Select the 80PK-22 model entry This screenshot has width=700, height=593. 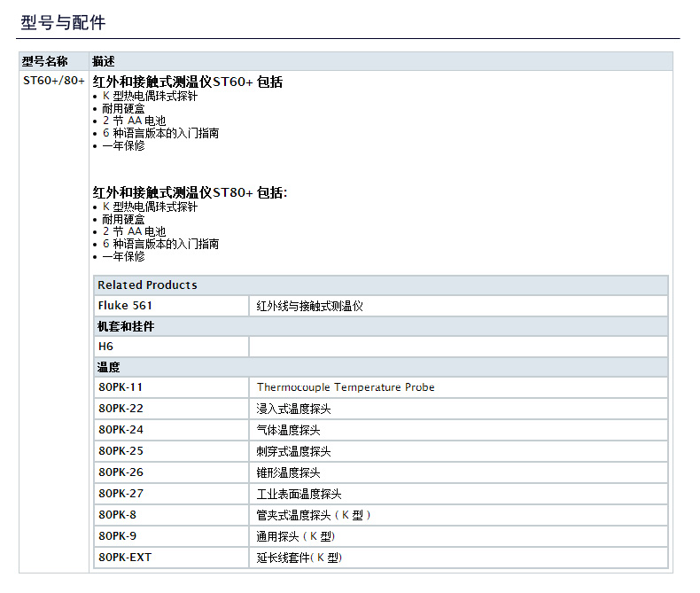pos(121,409)
